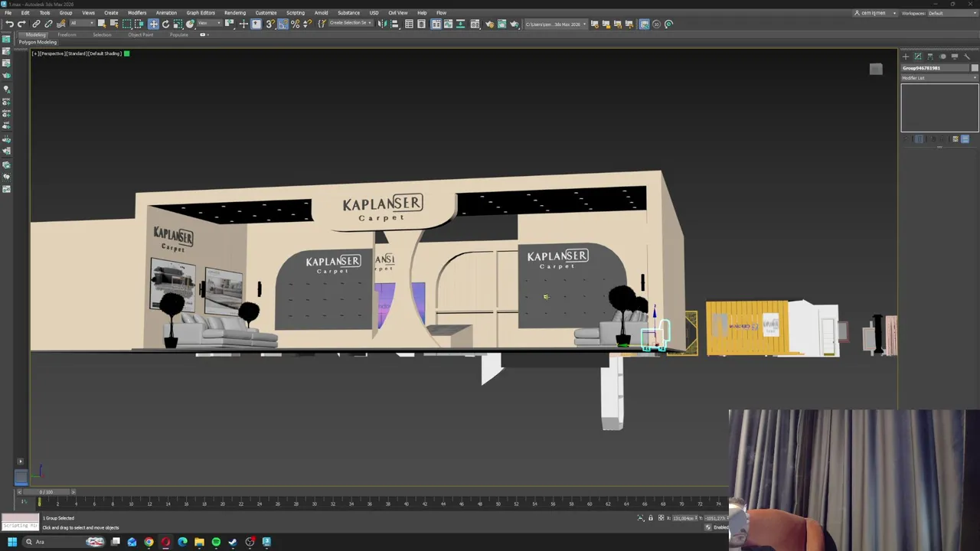Open the Modifiers menu
Viewport: 980px width, 551px height.
[137, 13]
